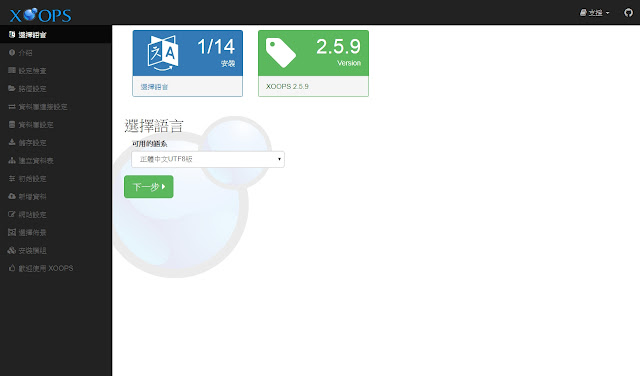Click XOOPS 2.5.9 text in green card footer
Screen dimensions: 640x376
tap(287, 87)
